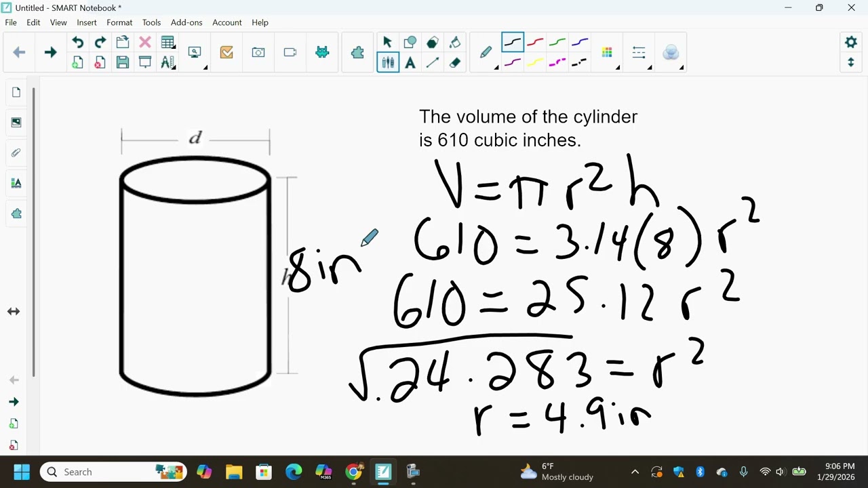Open the Format menu
The width and height of the screenshot is (868, 488).
(119, 22)
